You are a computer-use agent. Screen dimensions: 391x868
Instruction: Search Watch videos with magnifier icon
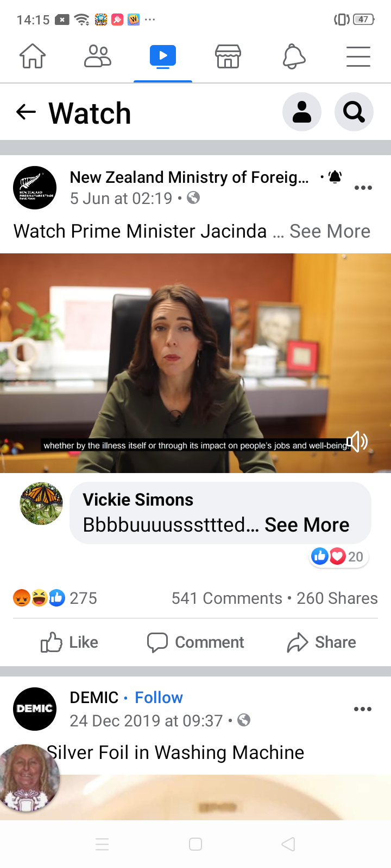[x=354, y=112]
